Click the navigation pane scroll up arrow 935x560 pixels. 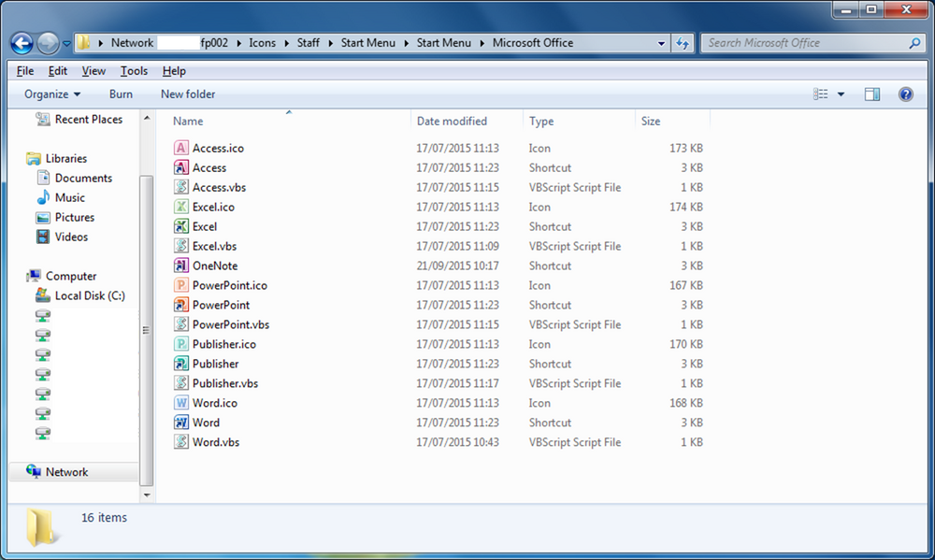(147, 118)
